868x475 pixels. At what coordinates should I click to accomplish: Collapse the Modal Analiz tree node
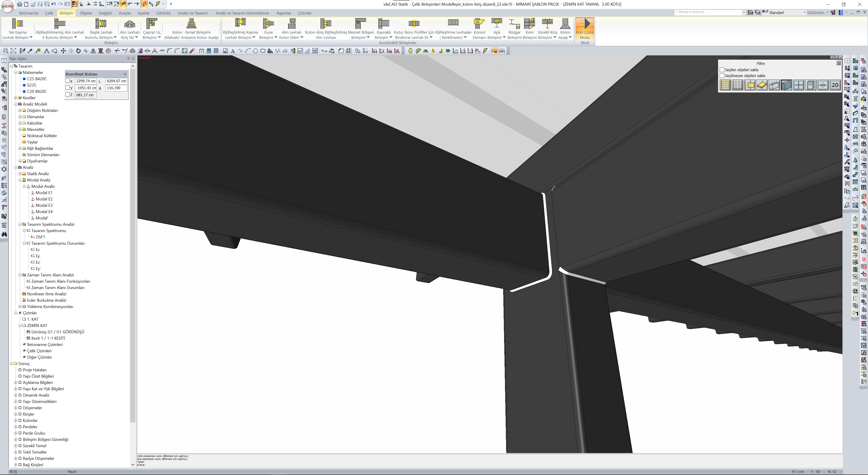[x=20, y=180]
